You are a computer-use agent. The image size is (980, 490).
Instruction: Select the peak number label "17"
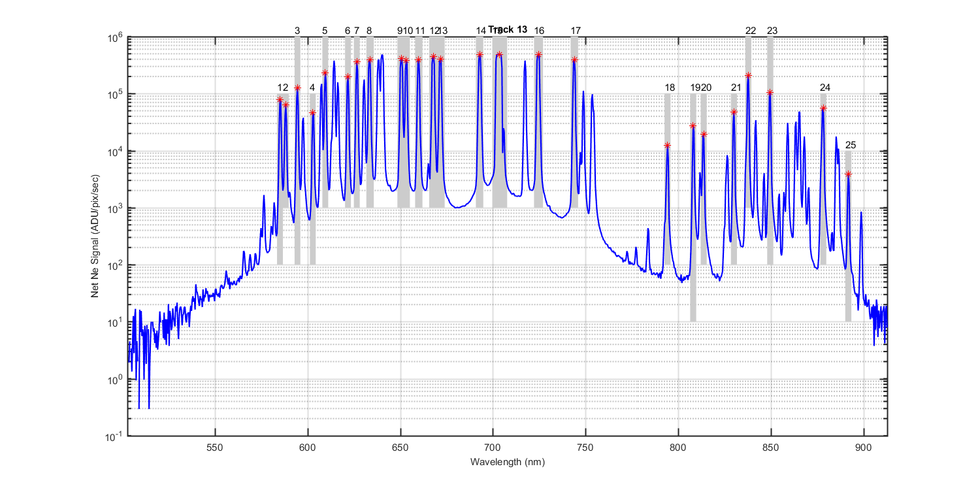(x=576, y=31)
